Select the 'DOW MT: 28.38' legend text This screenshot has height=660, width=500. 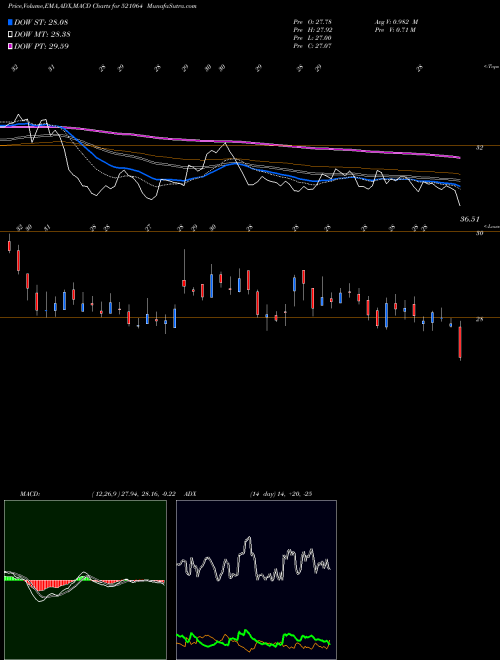coord(42,35)
